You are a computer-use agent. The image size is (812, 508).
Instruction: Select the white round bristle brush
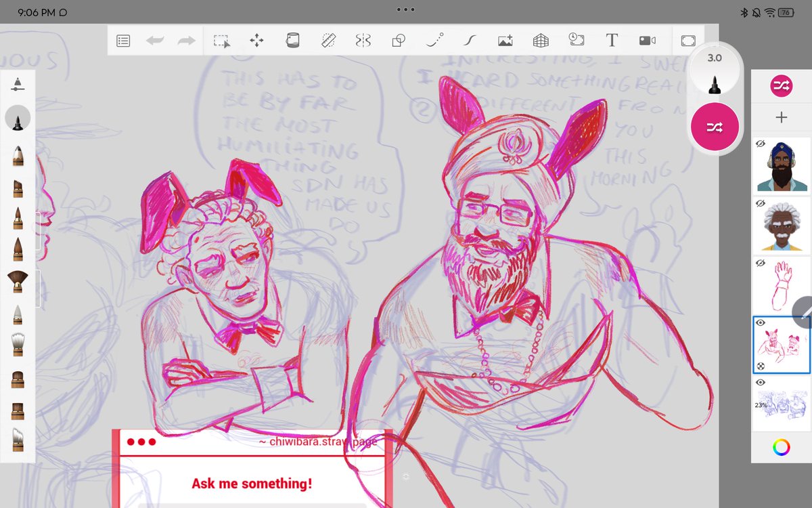pyautogui.click(x=18, y=344)
